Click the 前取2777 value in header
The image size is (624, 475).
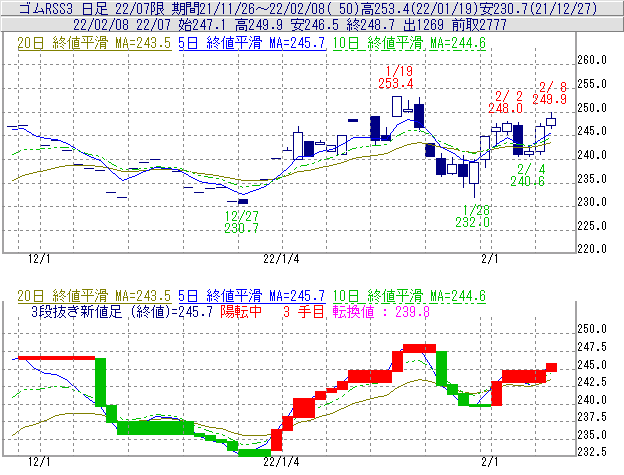tap(479, 25)
